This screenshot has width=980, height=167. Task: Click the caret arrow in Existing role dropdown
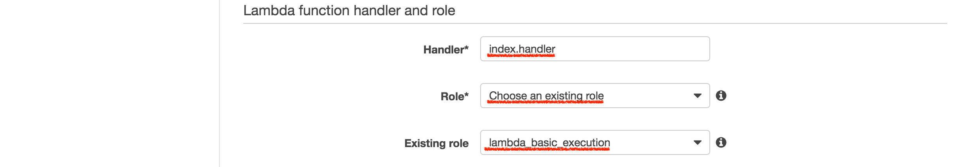point(697,142)
